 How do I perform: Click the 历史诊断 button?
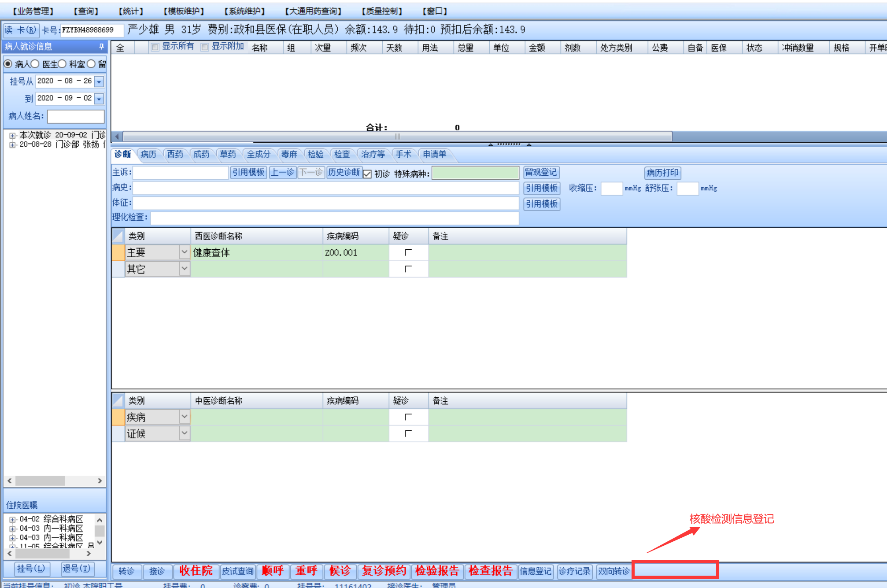pos(344,172)
